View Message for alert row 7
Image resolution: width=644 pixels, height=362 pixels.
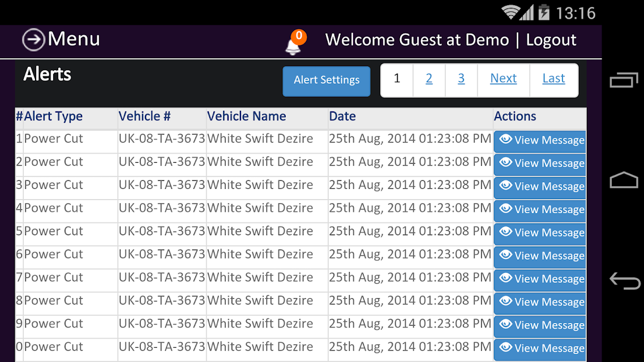(540, 280)
